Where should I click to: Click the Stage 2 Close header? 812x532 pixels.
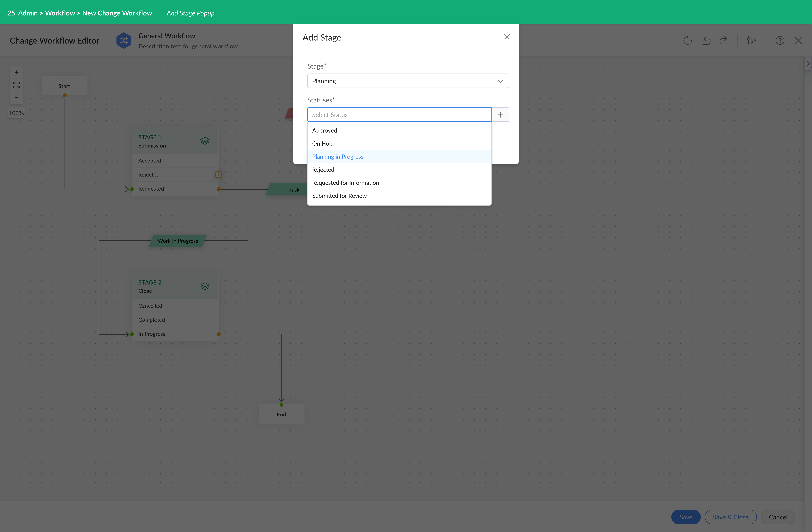coord(175,286)
